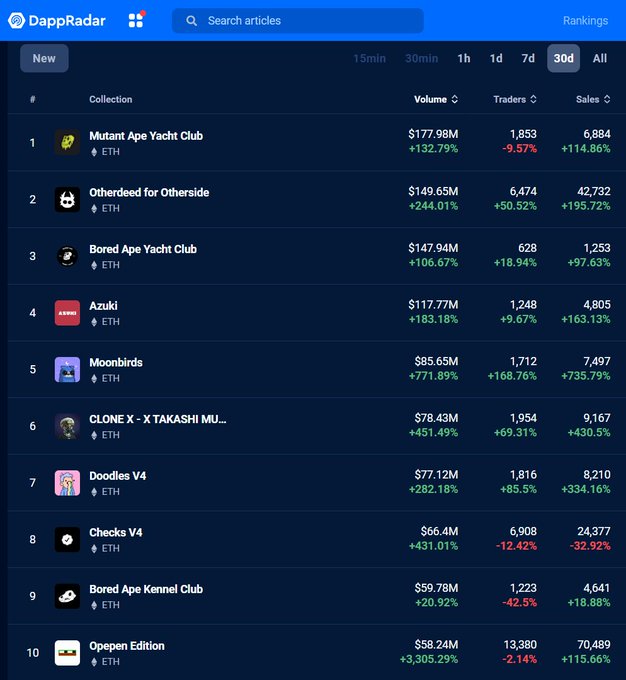This screenshot has height=680, width=626.
Task: Click the 24,377 sales value
Action: (594, 531)
